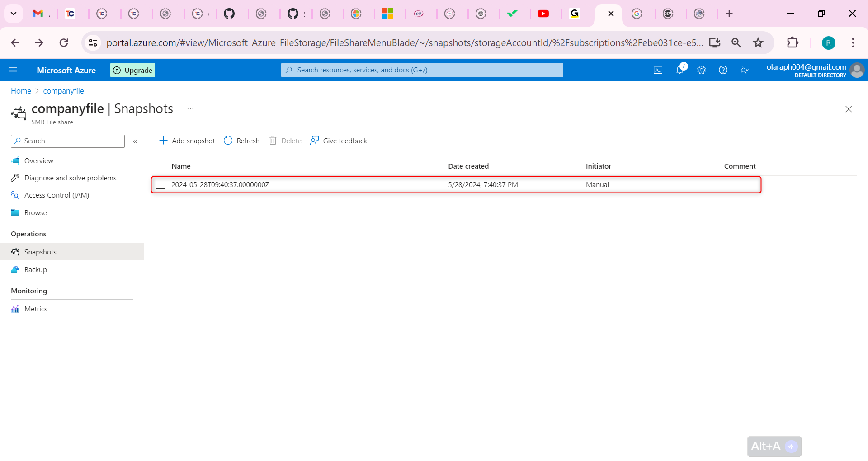Select the 2024-05-28 snapshot checkbox

coord(160,184)
